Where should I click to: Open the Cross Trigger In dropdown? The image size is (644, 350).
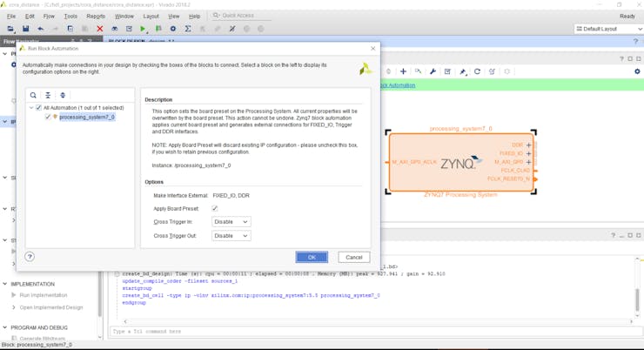coord(231,222)
